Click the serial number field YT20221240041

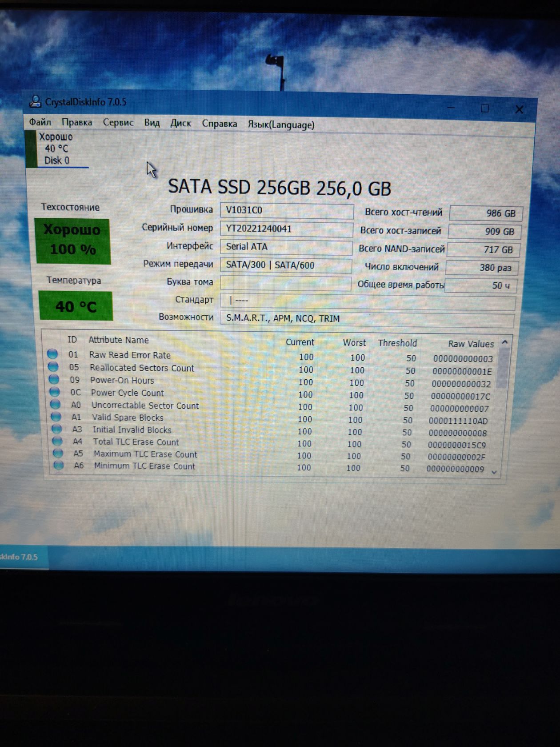click(286, 229)
